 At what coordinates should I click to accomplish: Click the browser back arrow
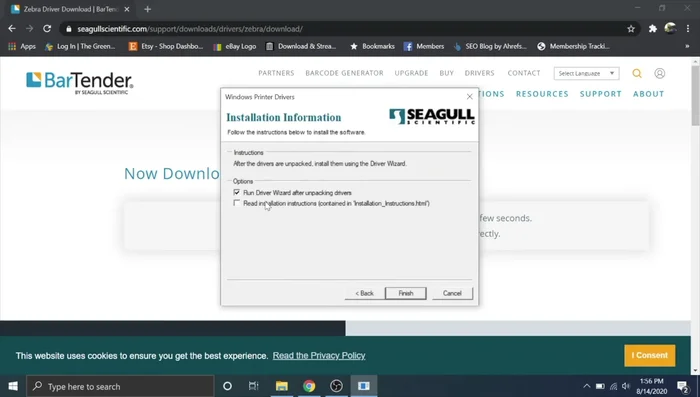click(12, 29)
